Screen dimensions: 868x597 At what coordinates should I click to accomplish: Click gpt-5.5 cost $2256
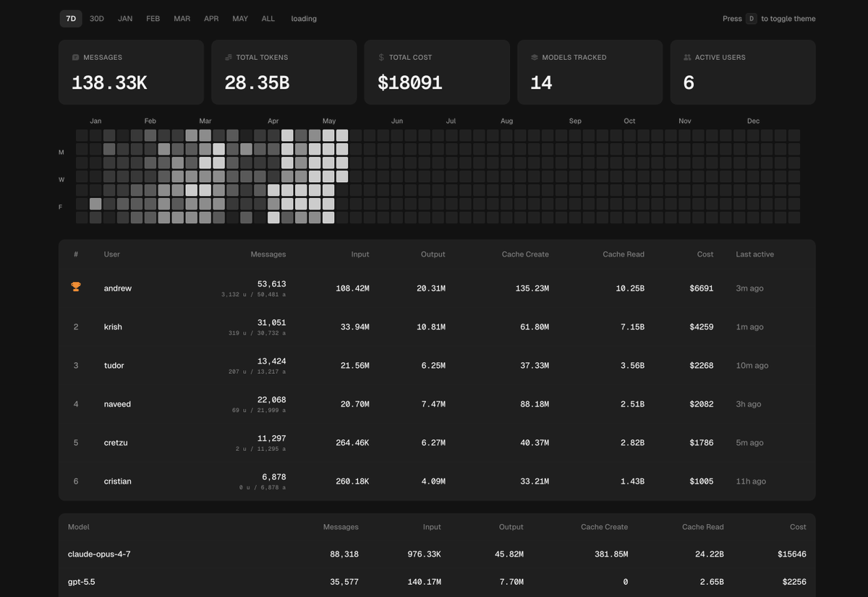[794, 582]
